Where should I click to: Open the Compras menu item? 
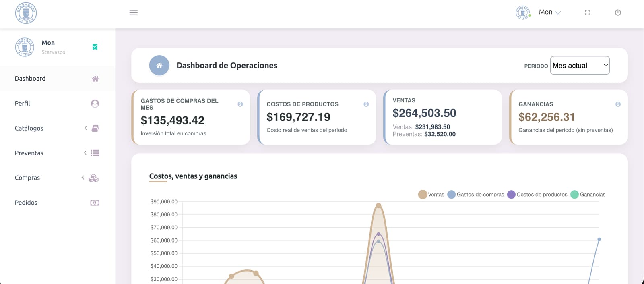58,178
